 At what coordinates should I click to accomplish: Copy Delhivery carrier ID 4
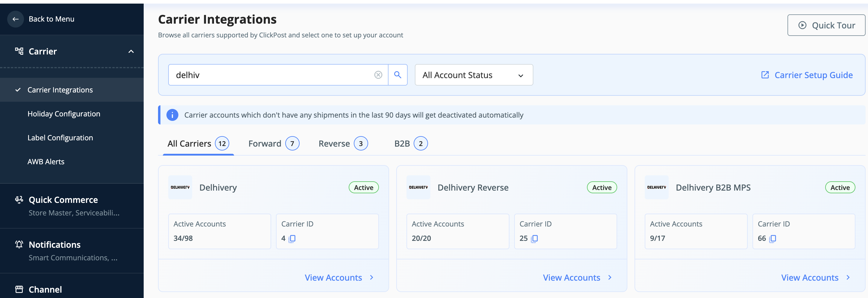point(292,238)
